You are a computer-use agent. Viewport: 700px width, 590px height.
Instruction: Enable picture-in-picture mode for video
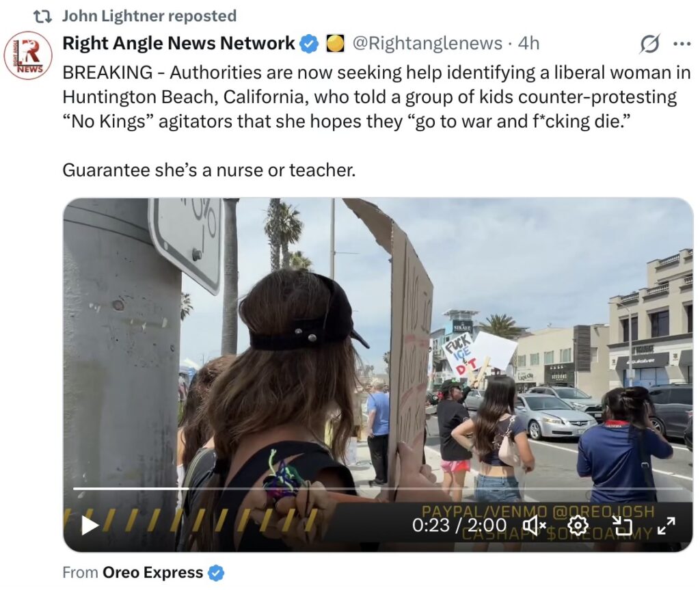(621, 525)
